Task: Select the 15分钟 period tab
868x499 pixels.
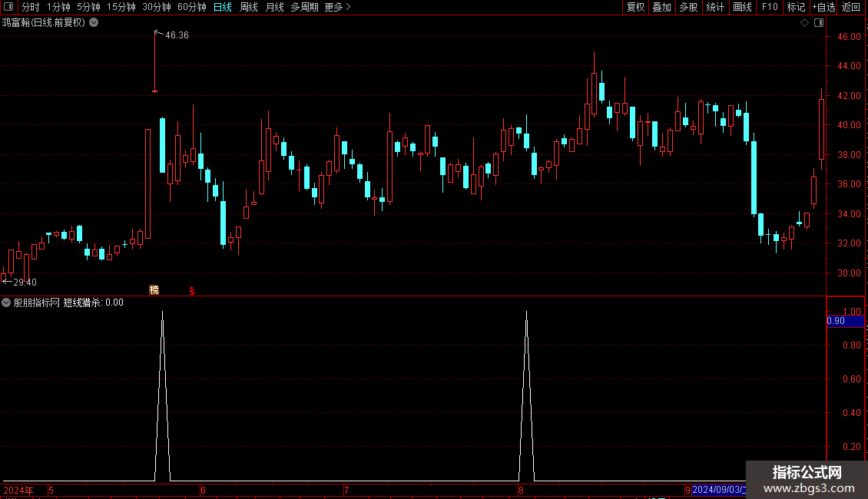Action: coord(121,7)
